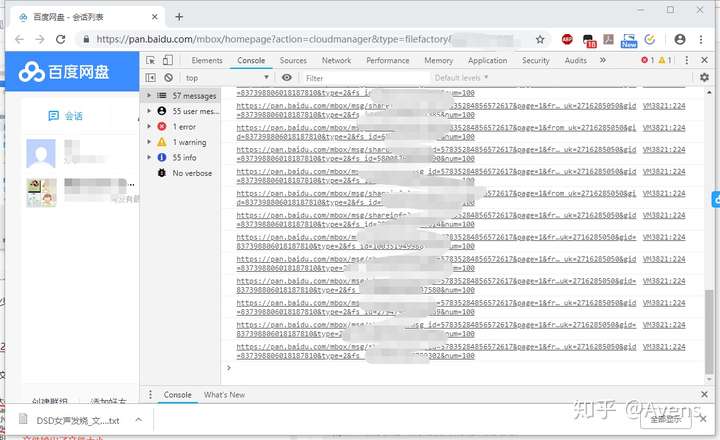Click the browser forward arrow
Viewport: 720px width, 440px height.
click(x=40, y=39)
